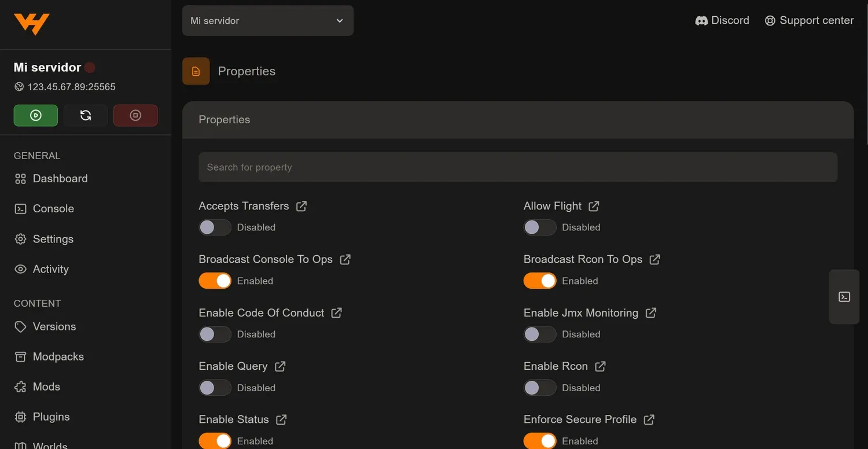Open help link icon for Enable Jmx Monitoring
Viewport: 868px width, 449px height.
(651, 313)
